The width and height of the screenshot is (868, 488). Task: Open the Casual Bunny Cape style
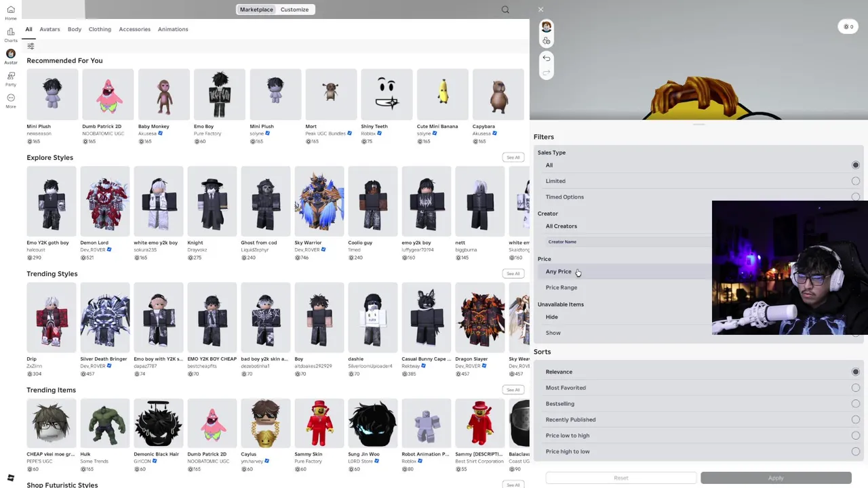click(426, 318)
